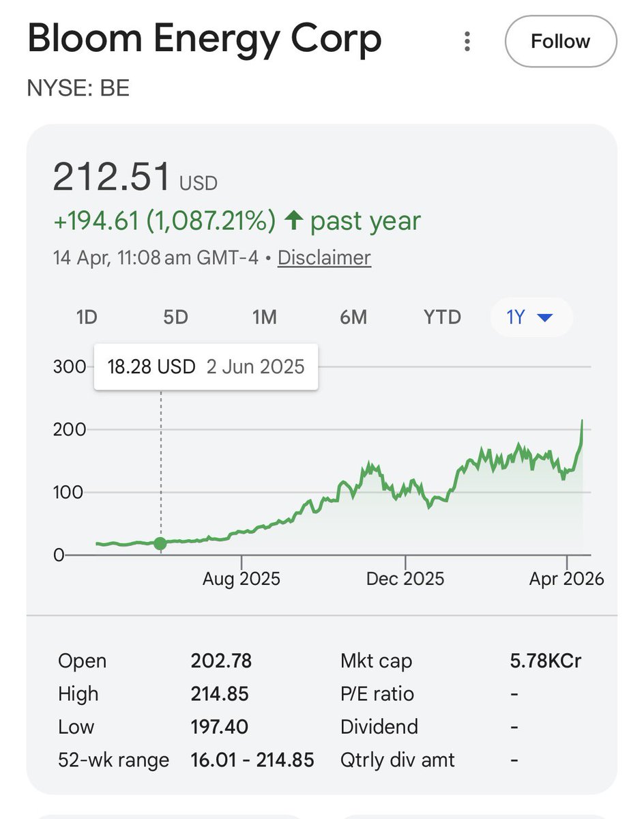Open the three-dot more options menu
This screenshot has height=819, width=644.
click(467, 42)
